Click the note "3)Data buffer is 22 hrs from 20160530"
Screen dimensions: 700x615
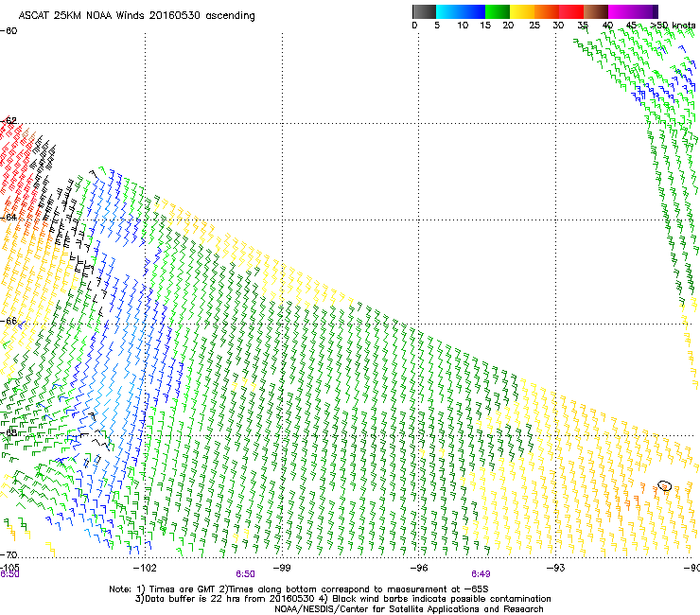point(224,599)
